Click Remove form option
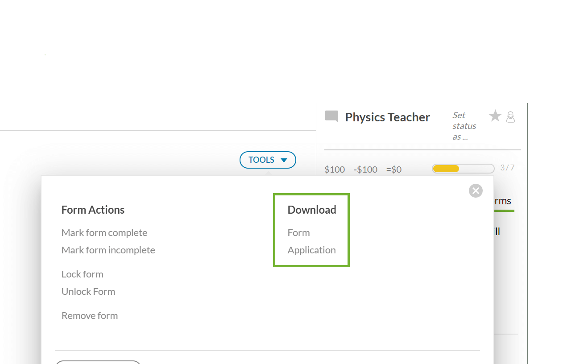The height and width of the screenshot is (364, 588). click(x=89, y=315)
